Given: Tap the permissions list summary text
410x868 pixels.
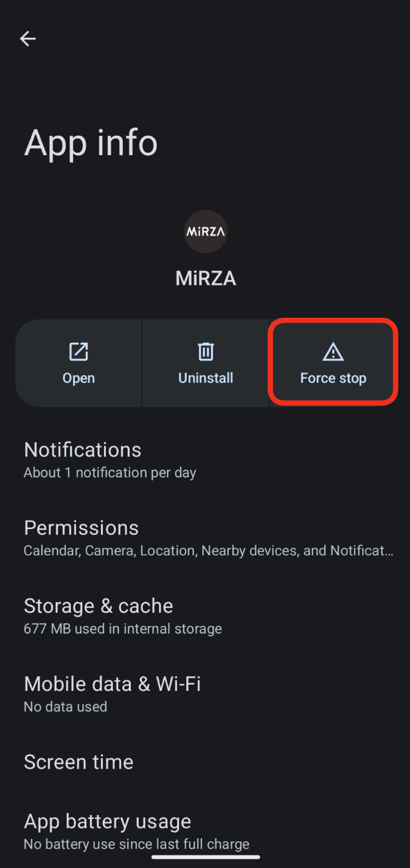Looking at the screenshot, I should tap(209, 551).
